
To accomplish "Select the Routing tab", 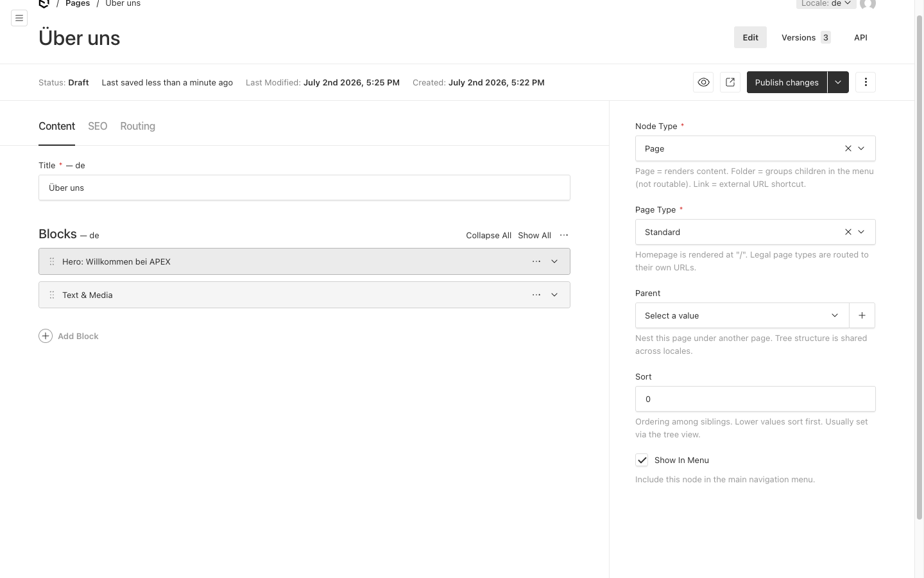I will [x=138, y=127].
